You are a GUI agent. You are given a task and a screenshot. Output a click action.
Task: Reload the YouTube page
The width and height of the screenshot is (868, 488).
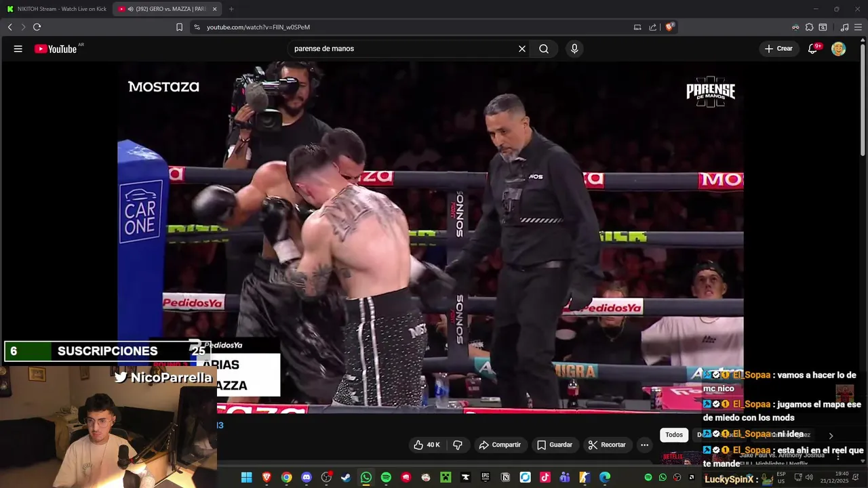coord(37,27)
